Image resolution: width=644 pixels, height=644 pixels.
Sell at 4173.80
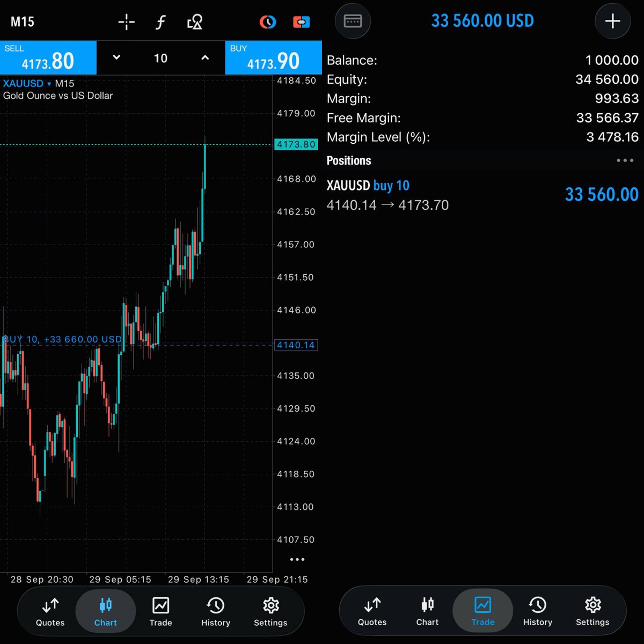[48, 58]
